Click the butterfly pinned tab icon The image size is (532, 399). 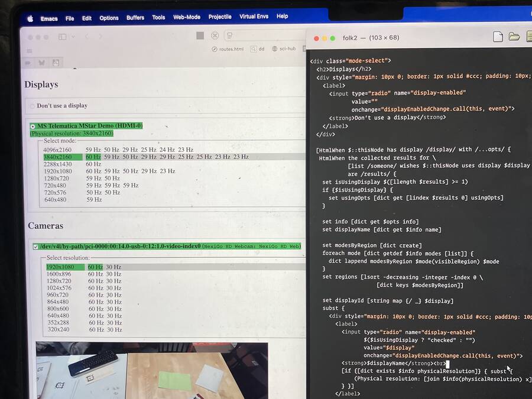pyautogui.click(x=41, y=62)
